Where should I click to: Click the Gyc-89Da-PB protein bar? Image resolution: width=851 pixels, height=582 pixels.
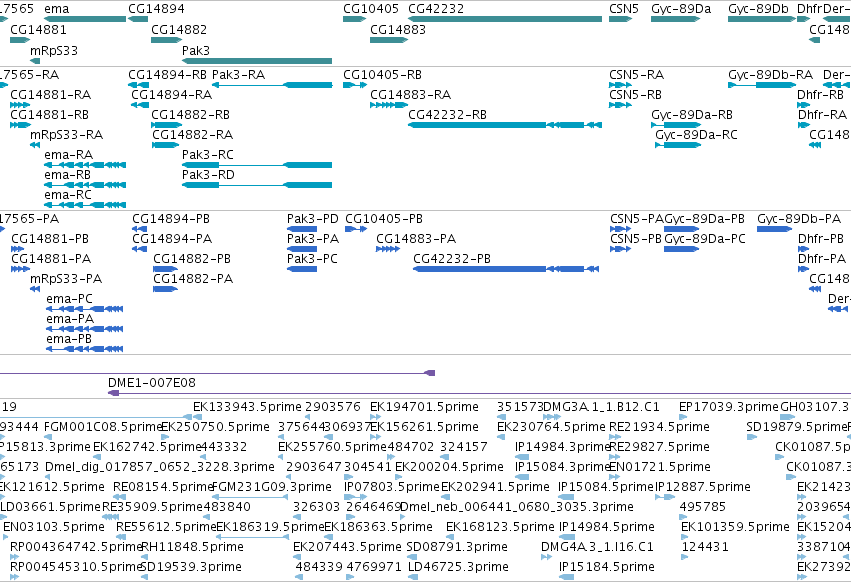click(x=682, y=229)
